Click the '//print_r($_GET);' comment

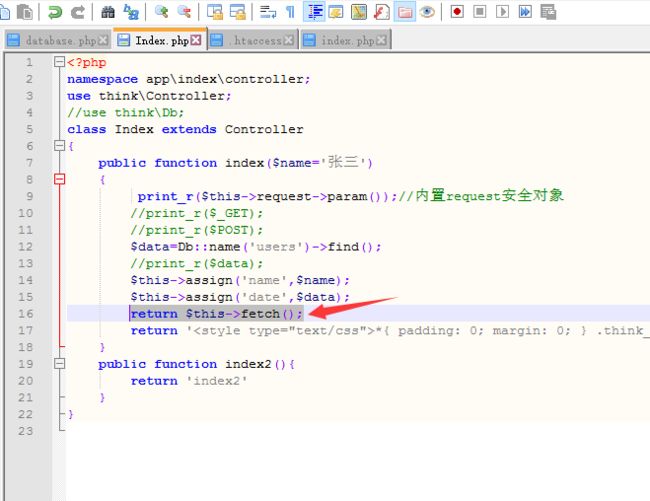point(196,213)
